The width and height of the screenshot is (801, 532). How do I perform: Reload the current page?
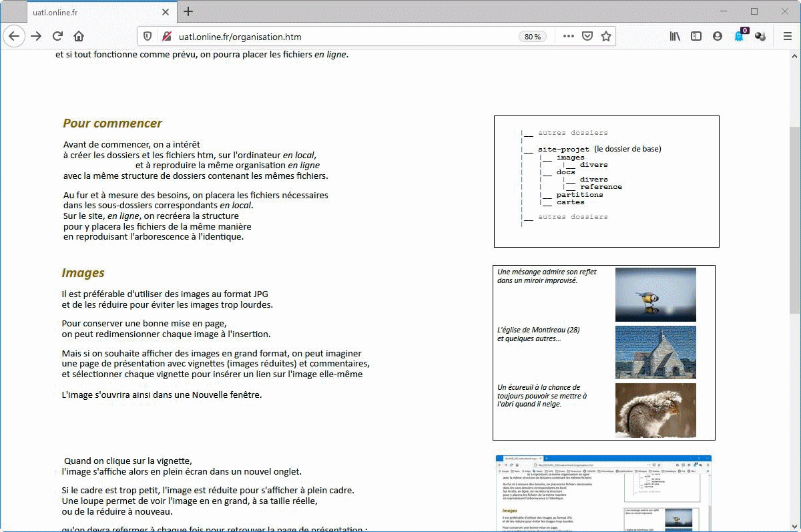point(58,36)
